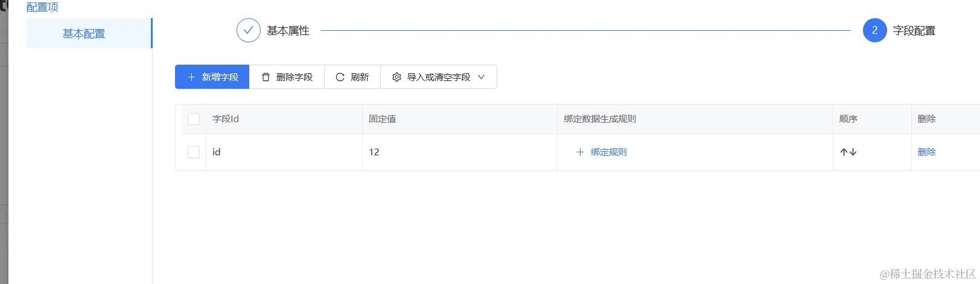Check the checkbox for the id row
Viewport: 980px width, 284px height.
pyautogui.click(x=194, y=152)
